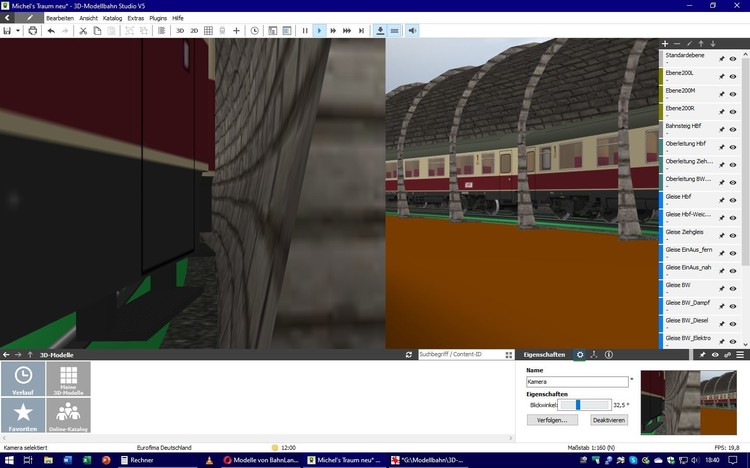Screen dimensions: 750x468
Task: Toggle the grid icon in toolbar
Action: (208, 31)
